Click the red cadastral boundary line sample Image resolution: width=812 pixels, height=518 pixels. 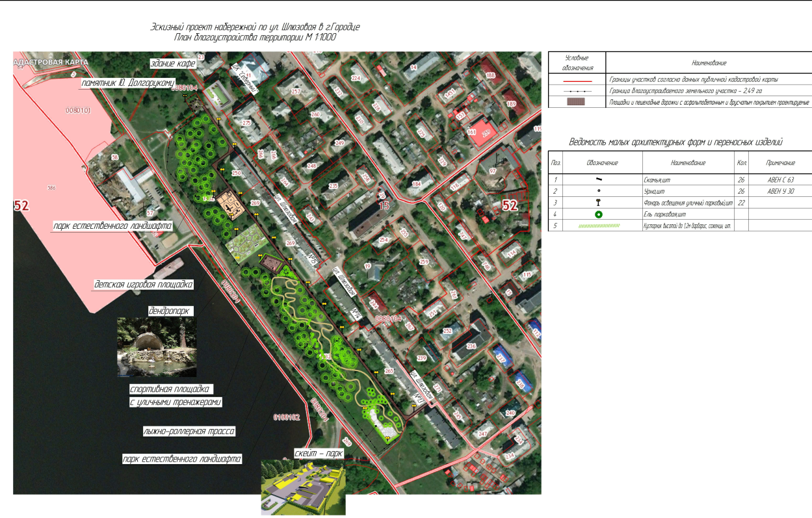(576, 79)
